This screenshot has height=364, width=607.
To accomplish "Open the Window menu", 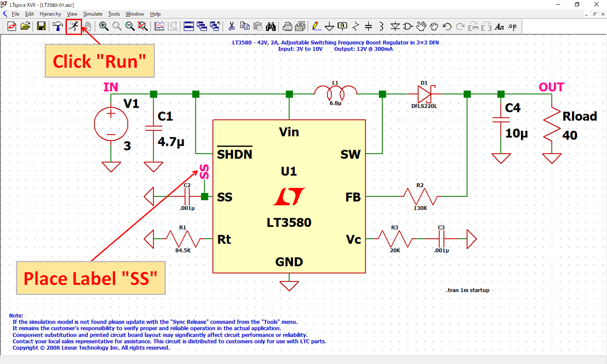I will 135,14.
